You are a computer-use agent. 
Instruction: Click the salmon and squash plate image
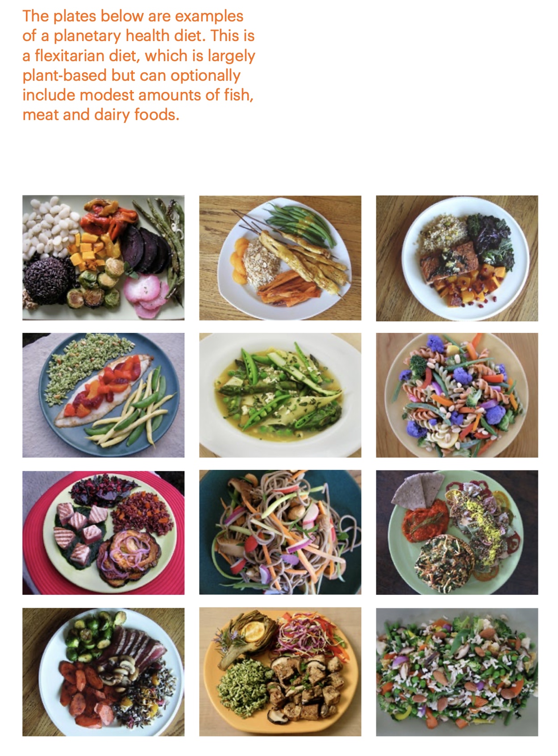[x=457, y=258]
